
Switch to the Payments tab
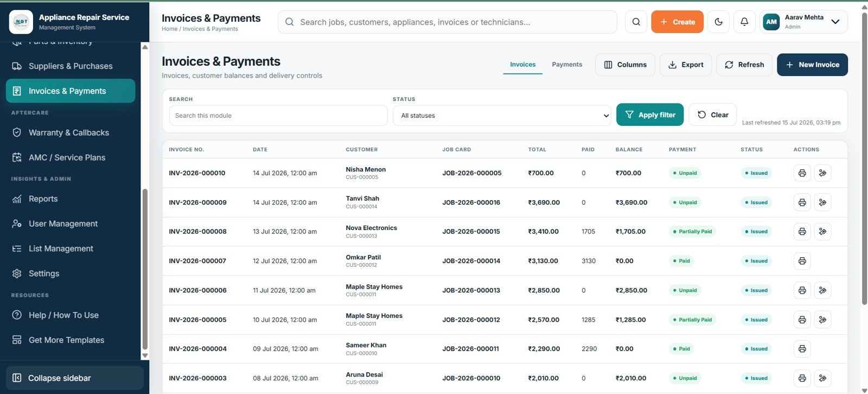tap(567, 65)
